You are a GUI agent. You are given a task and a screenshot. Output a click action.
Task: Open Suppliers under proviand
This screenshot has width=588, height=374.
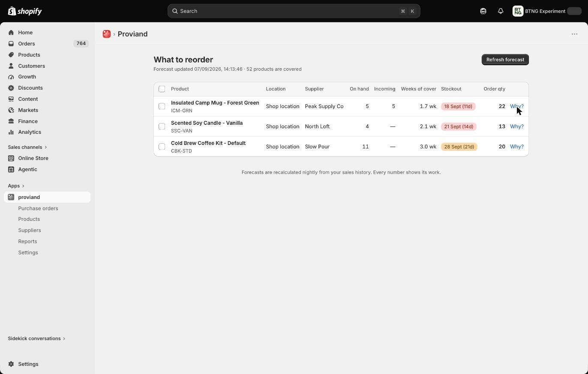coord(30,230)
